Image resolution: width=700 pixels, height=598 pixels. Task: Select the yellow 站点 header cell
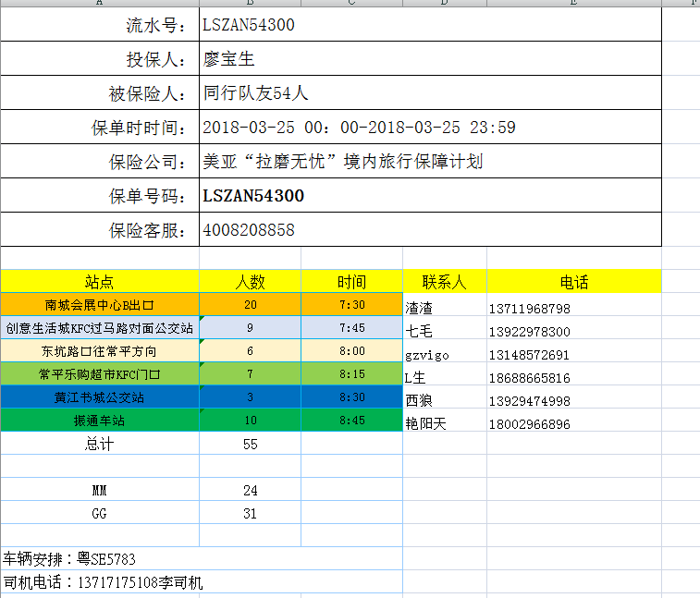tap(100, 282)
